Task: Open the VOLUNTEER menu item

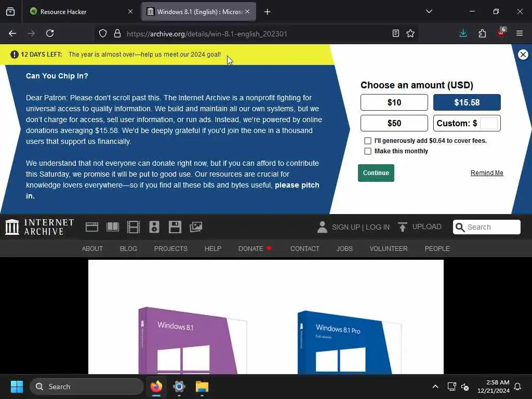Action: click(x=389, y=249)
